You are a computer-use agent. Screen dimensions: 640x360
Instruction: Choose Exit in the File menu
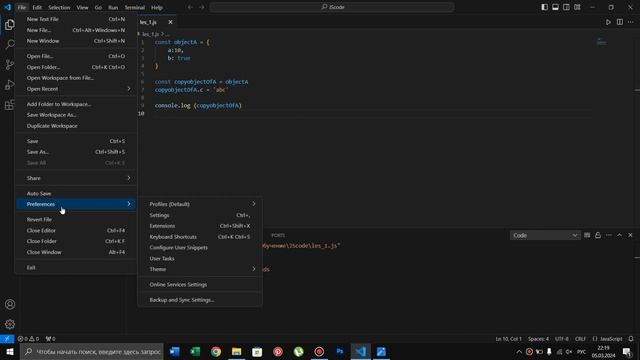[76, 268]
